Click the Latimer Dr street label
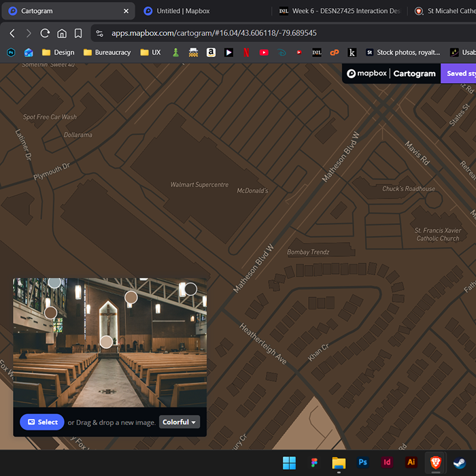476x476 pixels. pyautogui.click(x=23, y=144)
